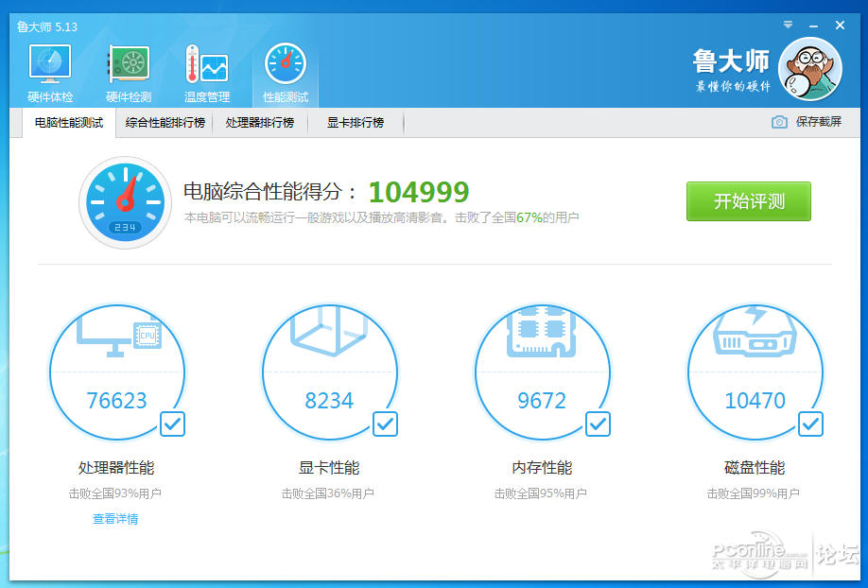This screenshot has width=868, height=588.
Task: Click the mascot avatar in the top right
Action: point(810,67)
